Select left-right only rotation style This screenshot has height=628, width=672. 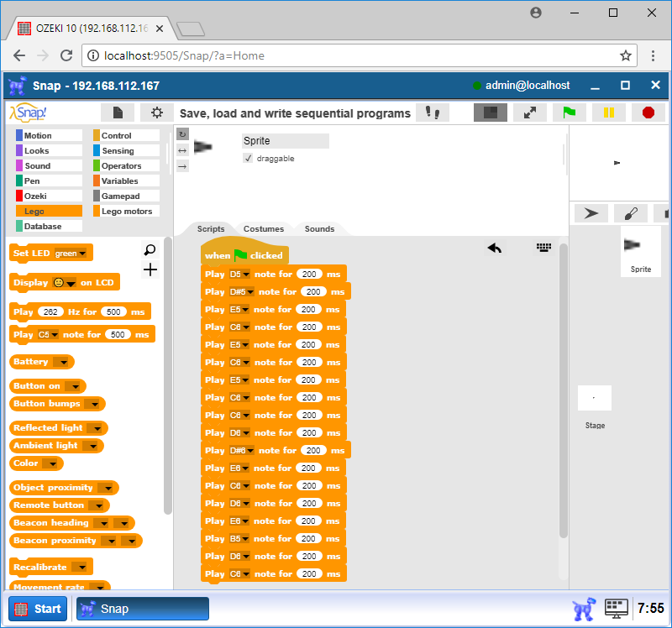click(x=182, y=150)
